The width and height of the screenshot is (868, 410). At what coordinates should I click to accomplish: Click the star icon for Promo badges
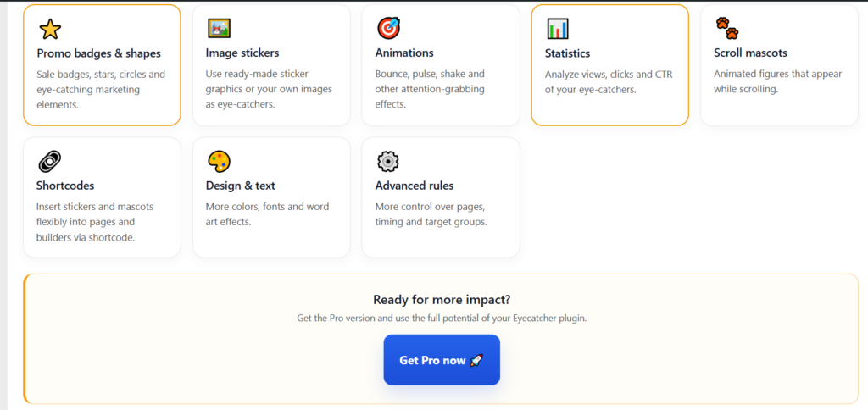(50, 30)
